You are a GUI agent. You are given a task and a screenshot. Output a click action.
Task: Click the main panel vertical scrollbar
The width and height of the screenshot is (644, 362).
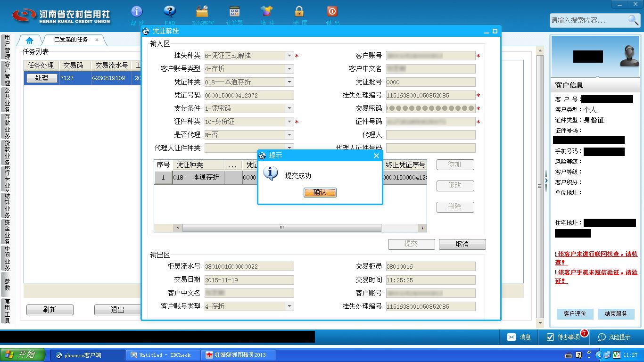pyautogui.click(x=540, y=186)
